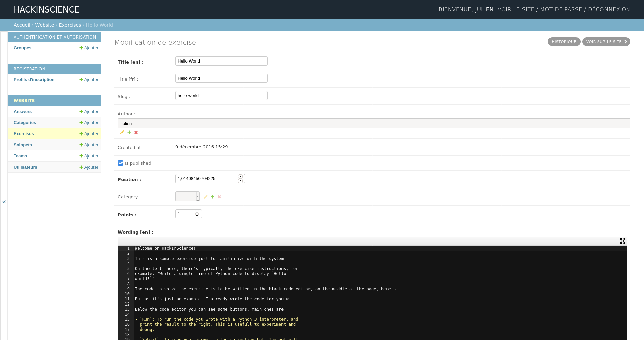Screen dimensions: 644x340
Task: Click the plus Ajouter link for Teams
Action: (x=89, y=156)
